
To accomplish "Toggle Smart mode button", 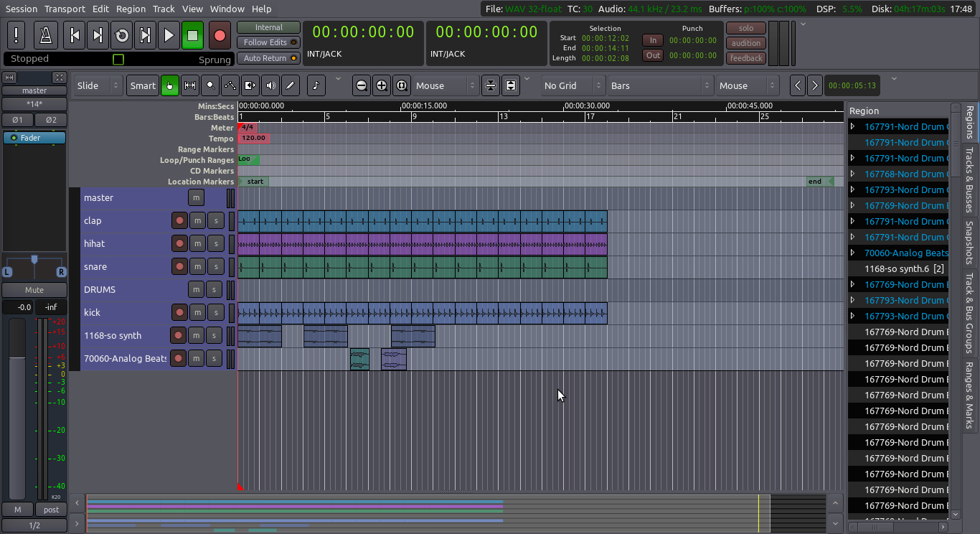I will pos(143,85).
